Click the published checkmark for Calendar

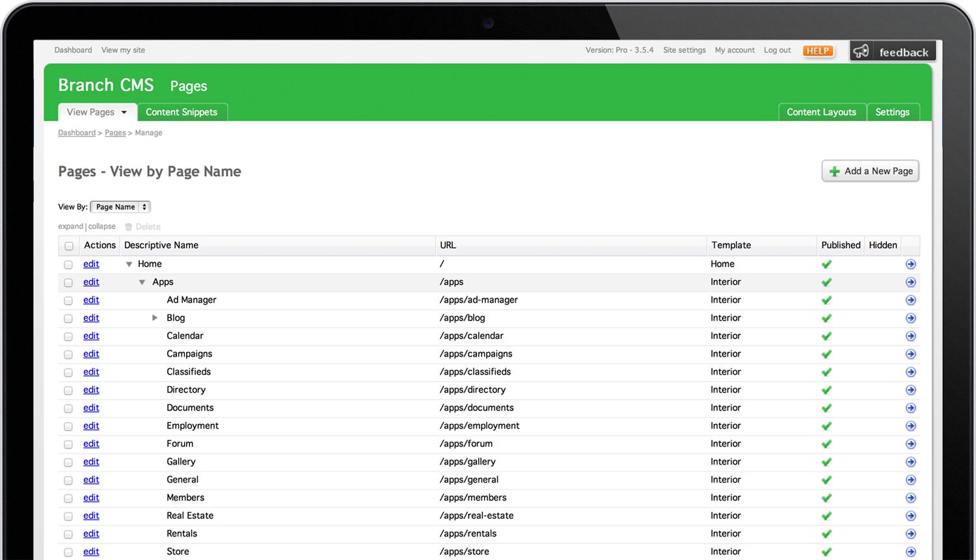(x=826, y=336)
